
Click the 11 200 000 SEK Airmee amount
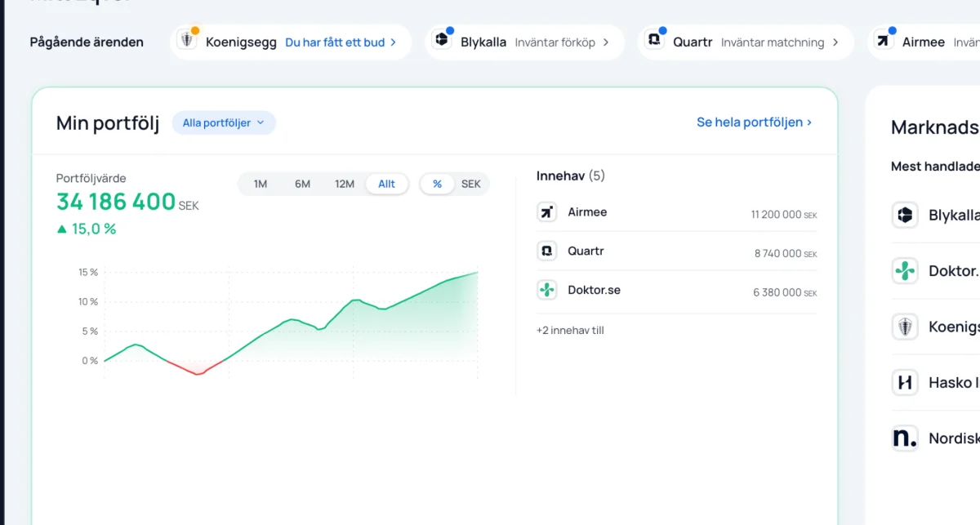click(784, 215)
